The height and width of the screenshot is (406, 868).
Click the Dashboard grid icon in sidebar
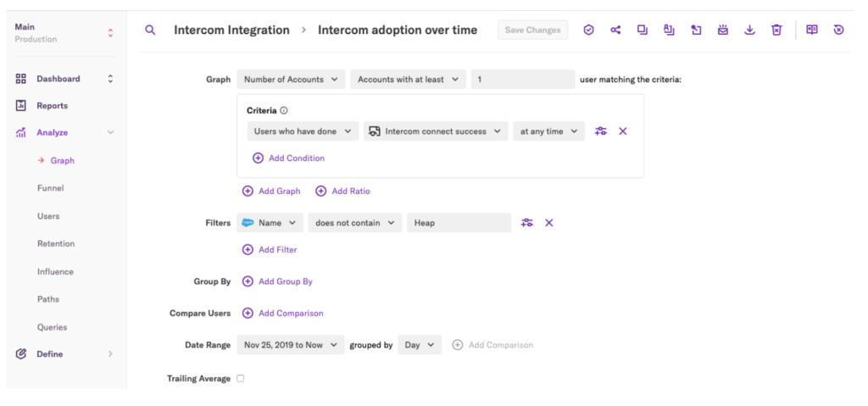pyautogui.click(x=21, y=79)
